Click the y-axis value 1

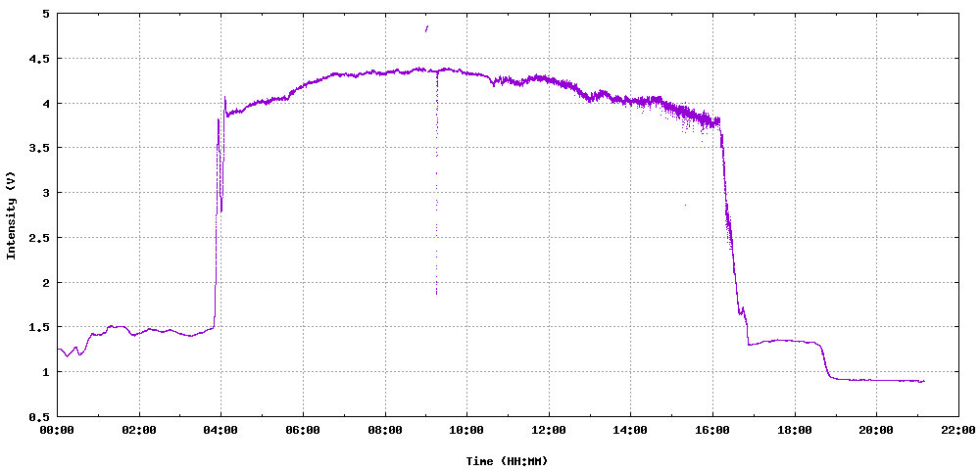(46, 372)
